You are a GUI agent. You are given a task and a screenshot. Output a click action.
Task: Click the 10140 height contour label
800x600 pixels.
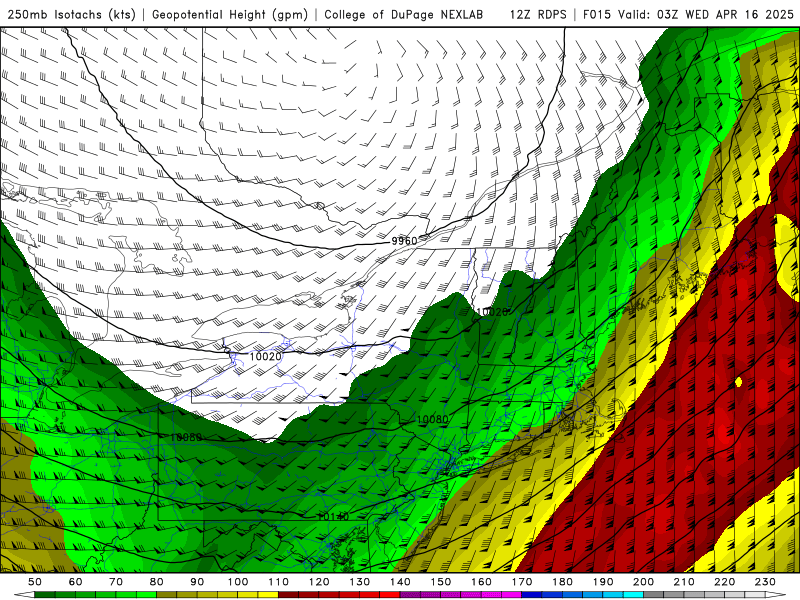333,516
